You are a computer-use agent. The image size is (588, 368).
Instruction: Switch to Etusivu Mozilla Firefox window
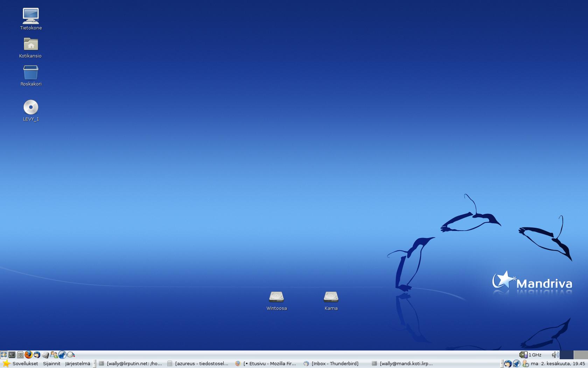point(267,364)
